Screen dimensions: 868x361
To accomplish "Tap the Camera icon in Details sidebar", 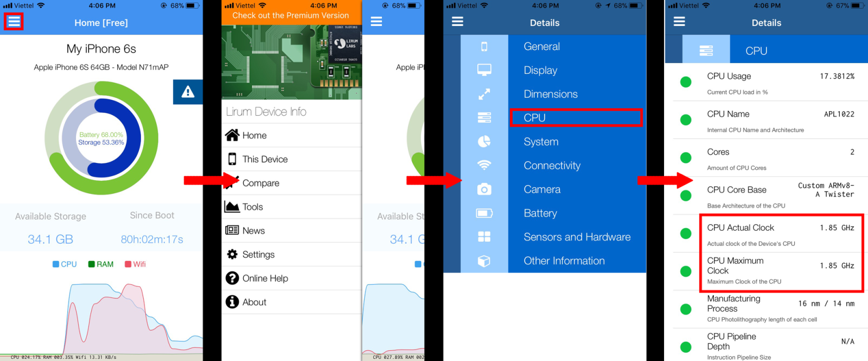I will pyautogui.click(x=484, y=189).
